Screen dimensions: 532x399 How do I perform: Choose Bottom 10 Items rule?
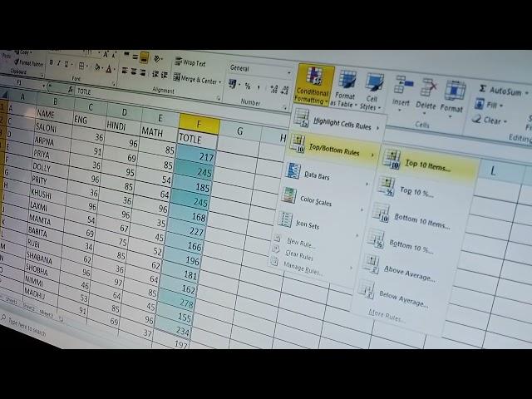tap(416, 217)
